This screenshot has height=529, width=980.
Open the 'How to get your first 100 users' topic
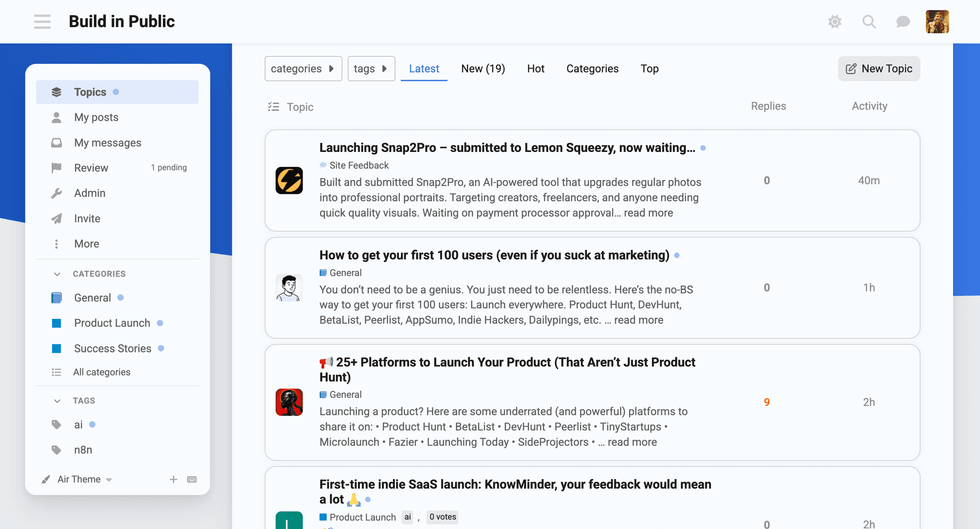click(x=494, y=255)
